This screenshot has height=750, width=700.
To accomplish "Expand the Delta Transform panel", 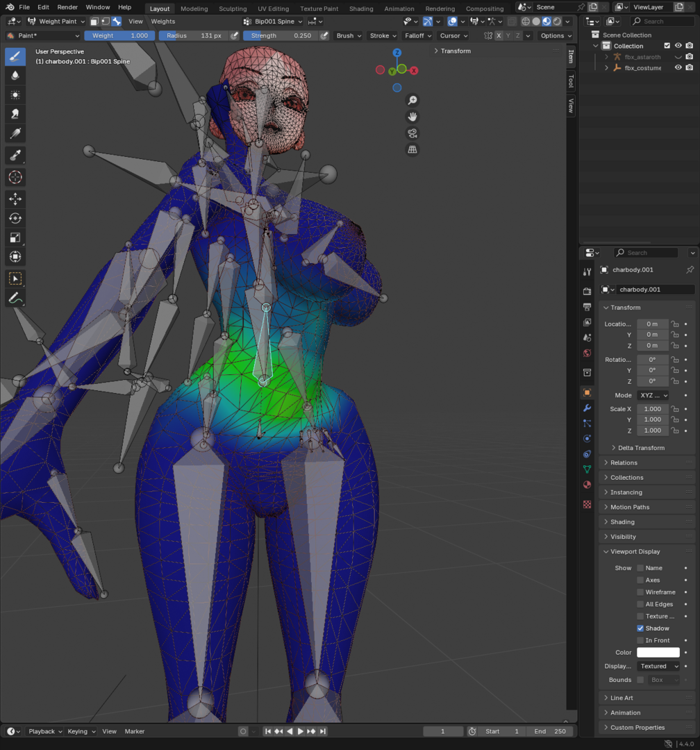I will coord(641,448).
